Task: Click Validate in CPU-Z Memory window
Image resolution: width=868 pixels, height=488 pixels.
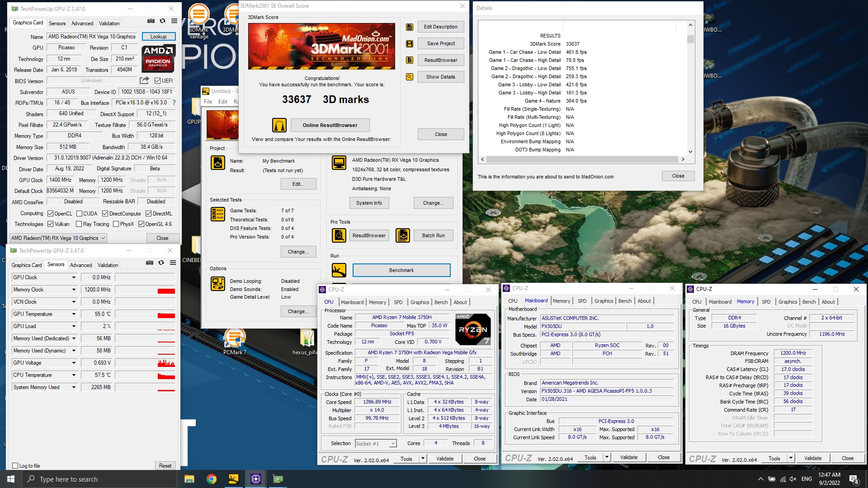Action: click(813, 458)
